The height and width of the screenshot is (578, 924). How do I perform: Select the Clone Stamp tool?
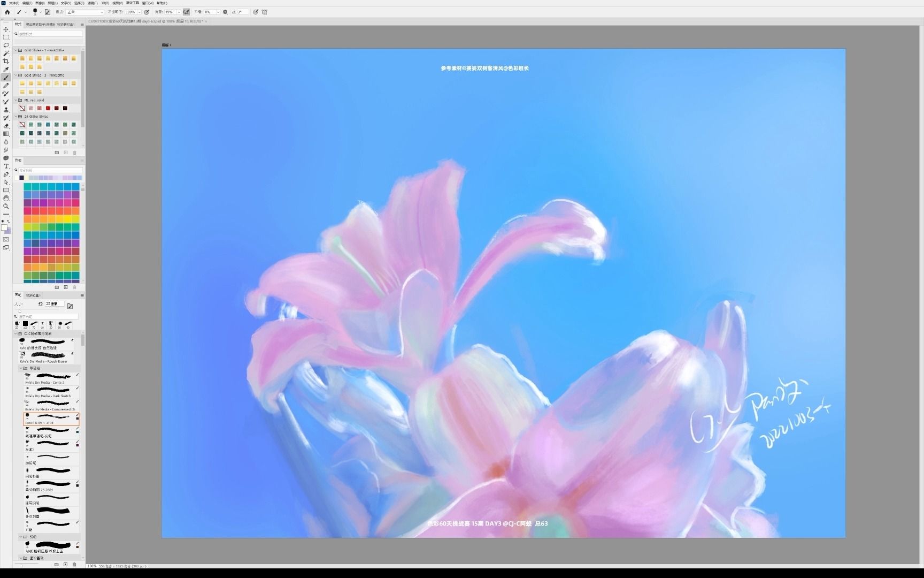(x=6, y=110)
